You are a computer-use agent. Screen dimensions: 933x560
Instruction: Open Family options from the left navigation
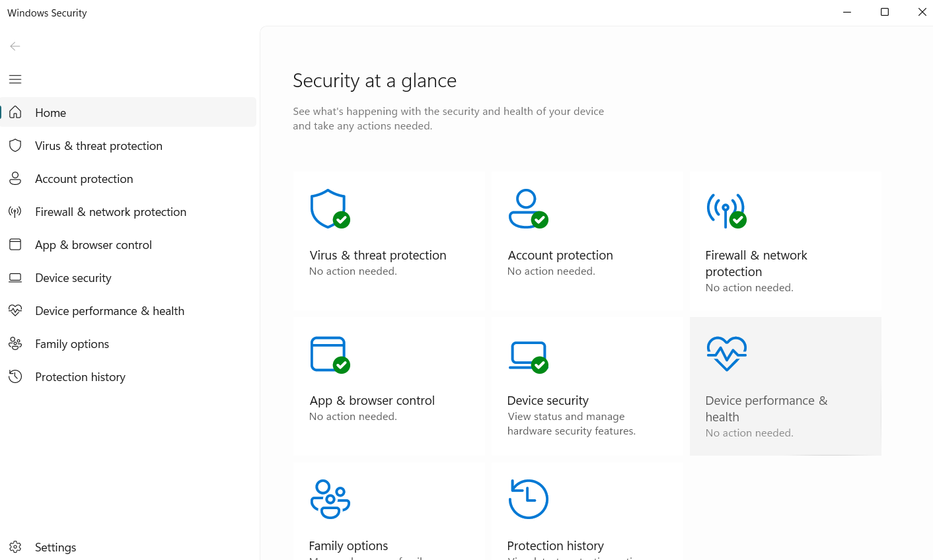tap(71, 343)
